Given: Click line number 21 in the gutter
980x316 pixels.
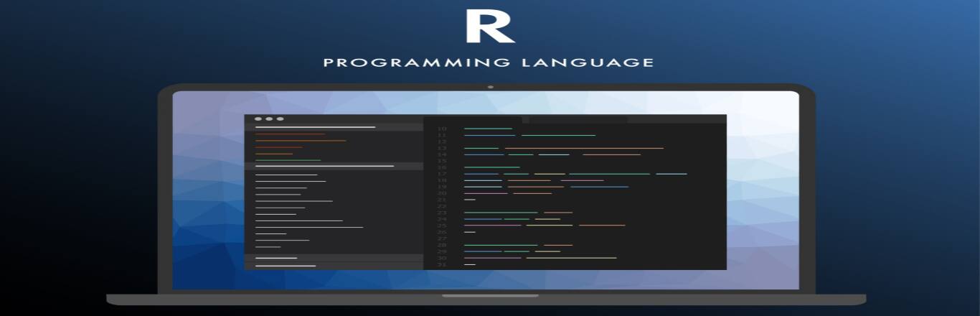Looking at the screenshot, I should click(x=441, y=200).
